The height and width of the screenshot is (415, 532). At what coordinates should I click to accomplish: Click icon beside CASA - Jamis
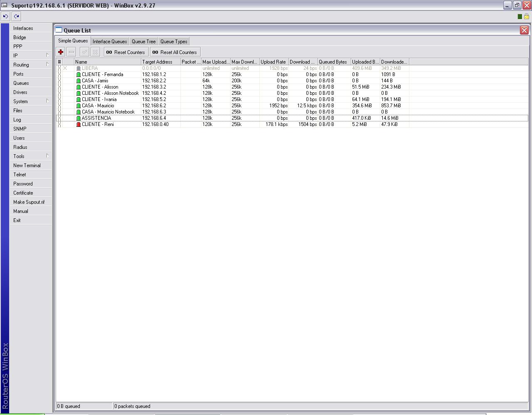tap(78, 81)
